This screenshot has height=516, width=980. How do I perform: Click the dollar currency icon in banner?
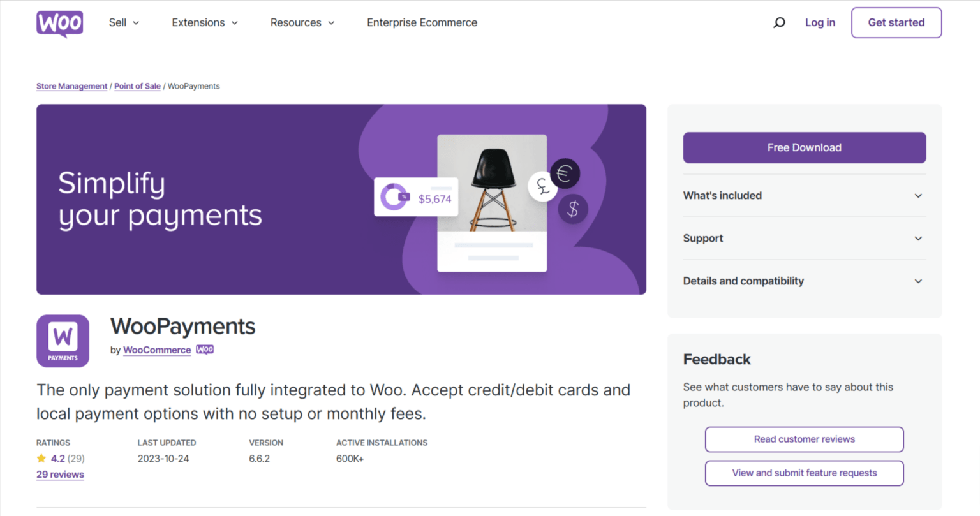click(x=572, y=209)
